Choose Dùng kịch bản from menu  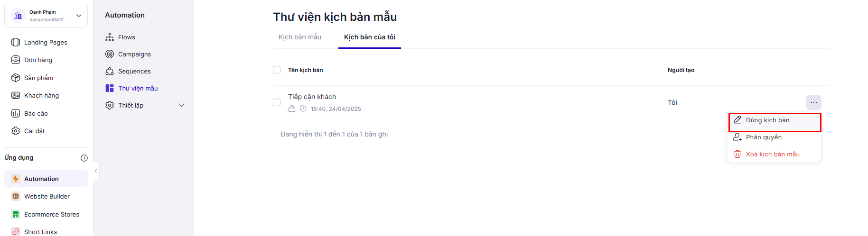pos(767,120)
